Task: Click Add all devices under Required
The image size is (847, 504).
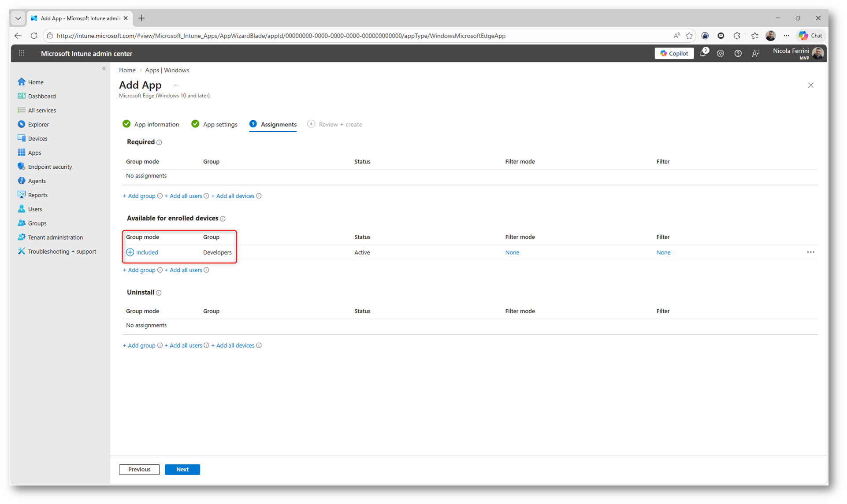Action: coord(233,196)
